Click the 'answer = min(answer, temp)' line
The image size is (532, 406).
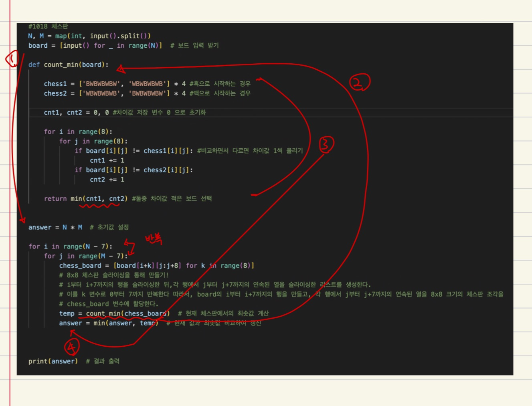(109, 323)
